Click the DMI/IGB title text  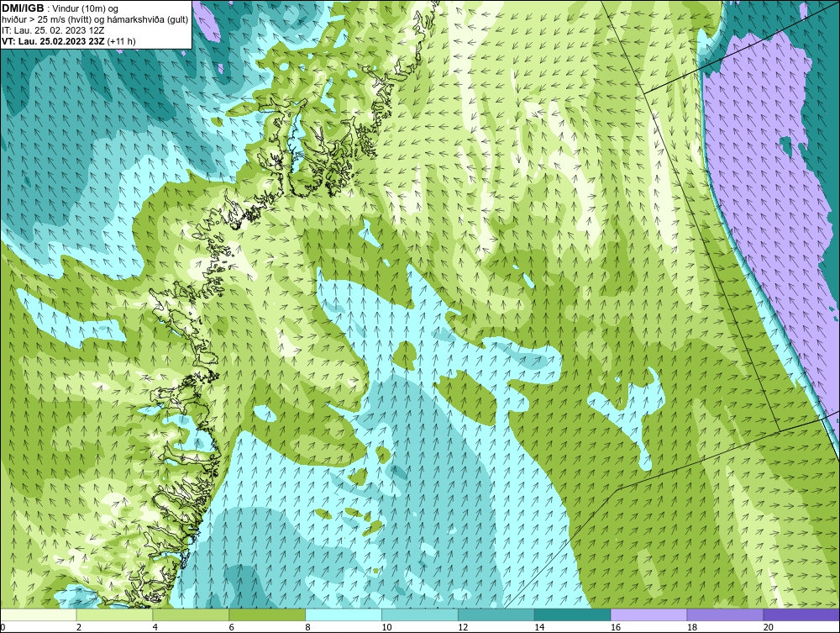23,8
